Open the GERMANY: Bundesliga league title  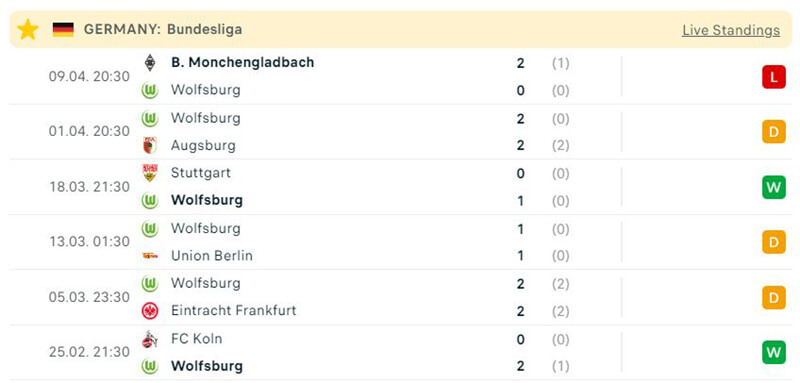point(163,30)
